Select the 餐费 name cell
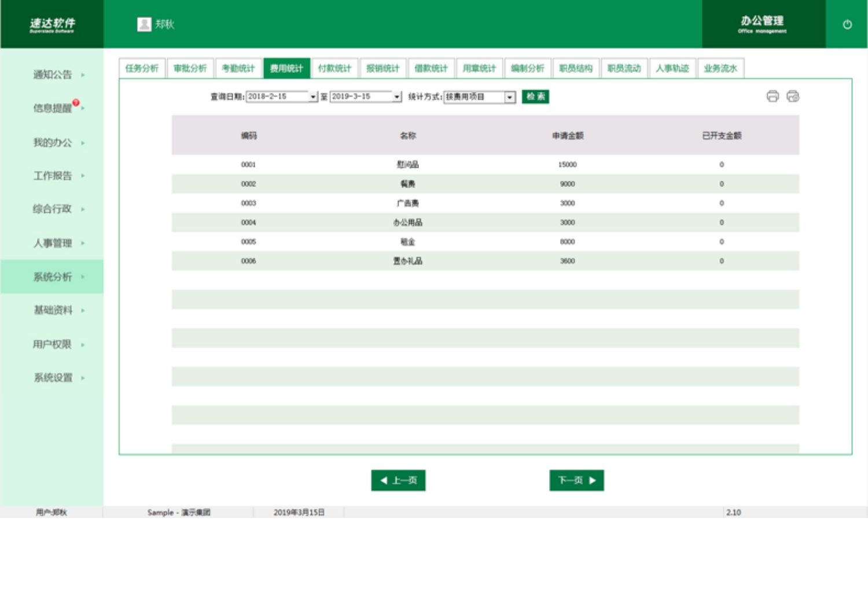The width and height of the screenshot is (868, 610). (408, 184)
